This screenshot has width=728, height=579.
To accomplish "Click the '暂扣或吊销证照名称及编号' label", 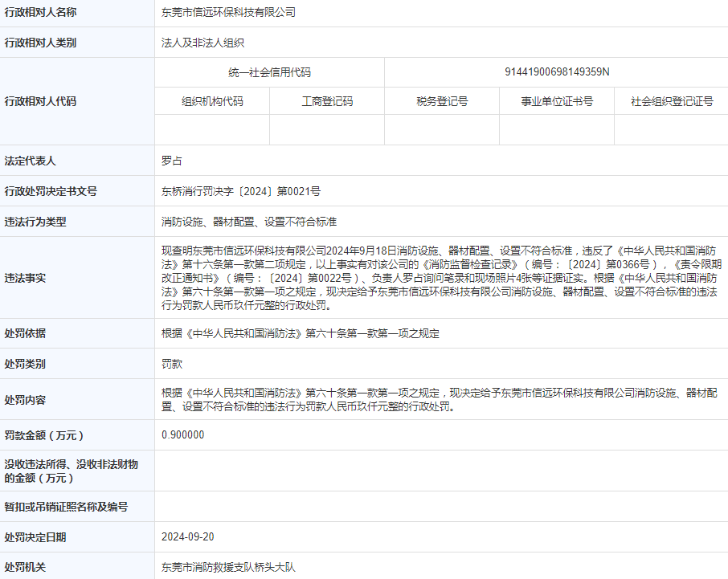I will coord(66,507).
